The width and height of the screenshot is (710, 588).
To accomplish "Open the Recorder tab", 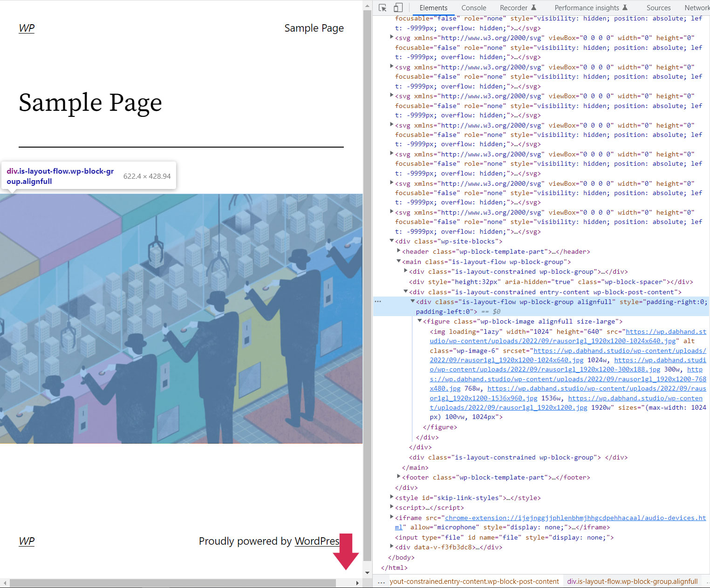I will point(512,7).
